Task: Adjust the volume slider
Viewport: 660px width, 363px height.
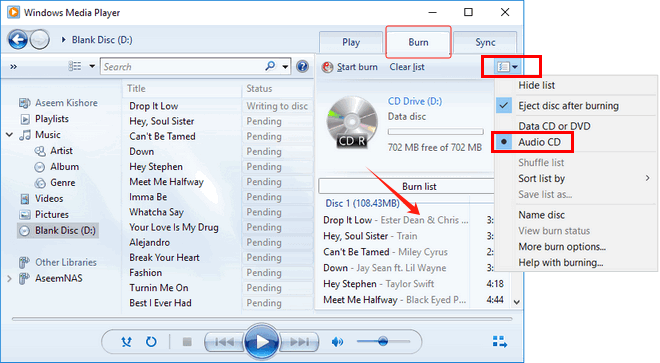Action: (383, 342)
